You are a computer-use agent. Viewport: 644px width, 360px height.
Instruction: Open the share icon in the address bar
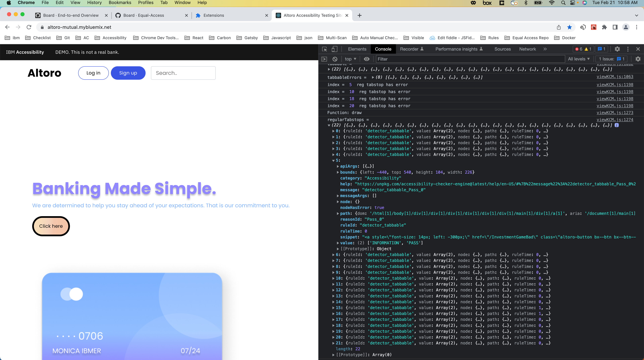(x=559, y=27)
